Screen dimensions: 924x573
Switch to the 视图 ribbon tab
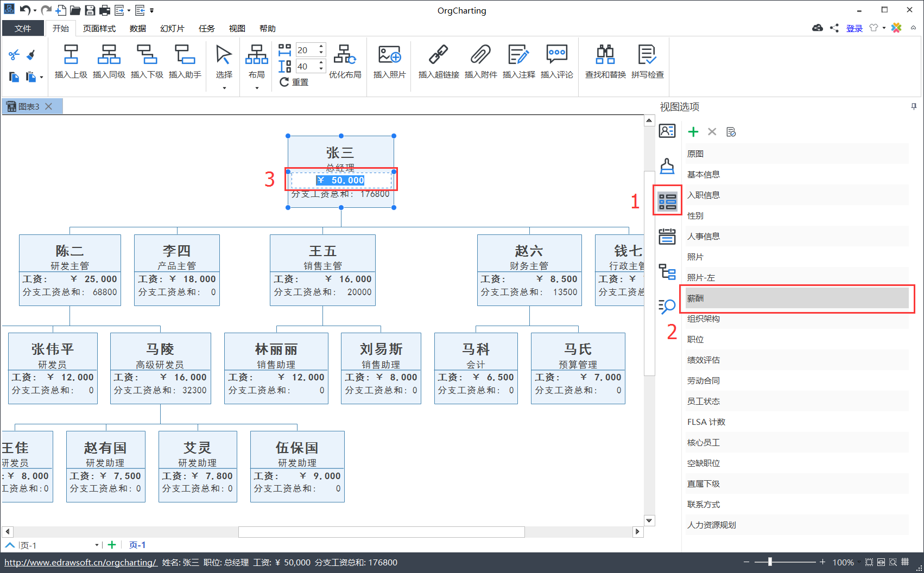[237, 28]
